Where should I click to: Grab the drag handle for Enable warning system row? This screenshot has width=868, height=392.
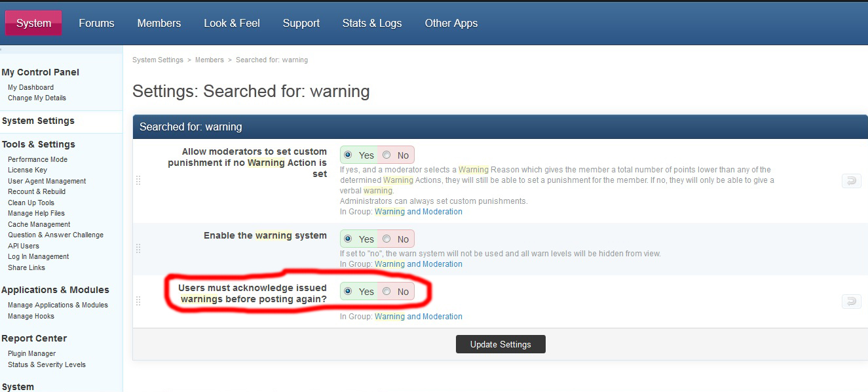[x=138, y=248]
